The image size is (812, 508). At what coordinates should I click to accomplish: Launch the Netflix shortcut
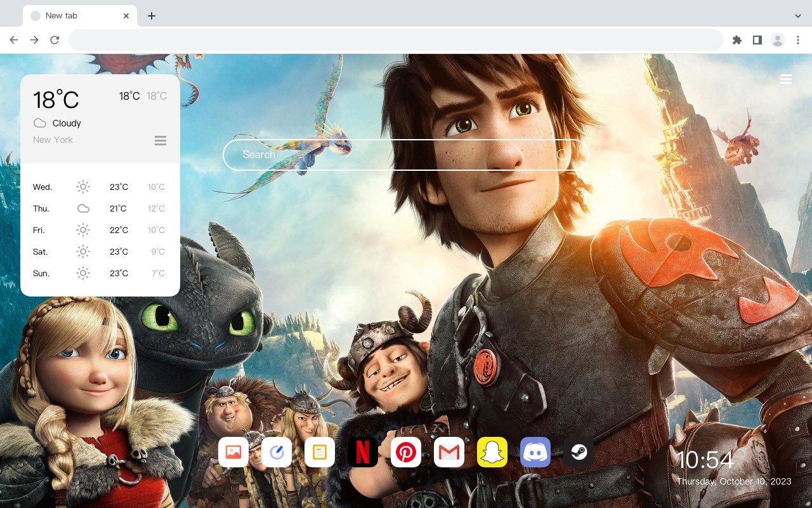click(x=363, y=452)
